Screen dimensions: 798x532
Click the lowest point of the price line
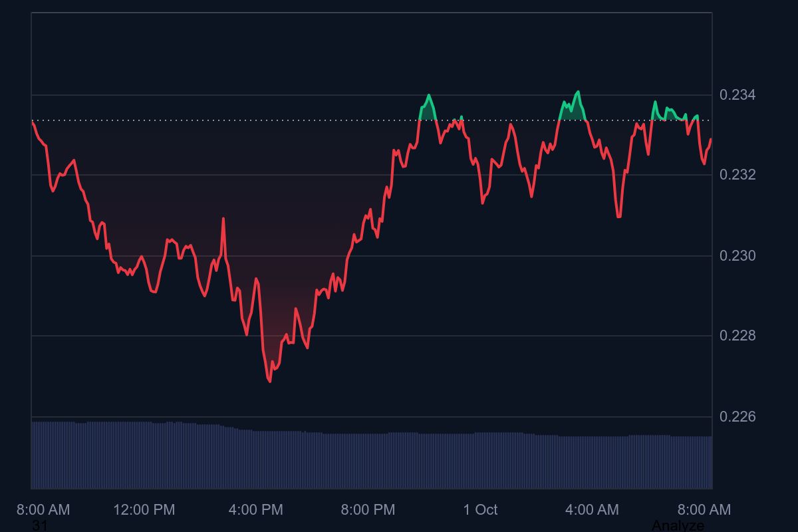pyautogui.click(x=269, y=381)
